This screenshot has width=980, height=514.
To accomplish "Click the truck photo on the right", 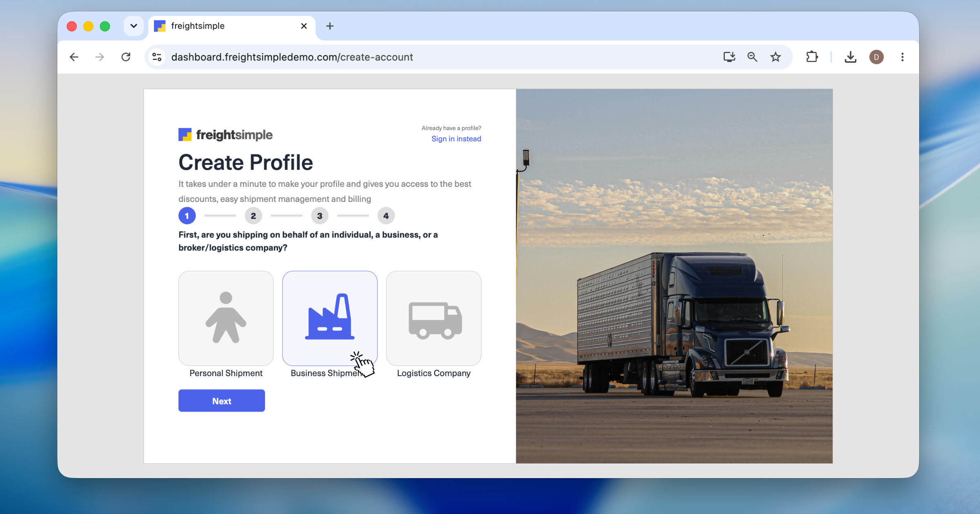I will (674, 276).
